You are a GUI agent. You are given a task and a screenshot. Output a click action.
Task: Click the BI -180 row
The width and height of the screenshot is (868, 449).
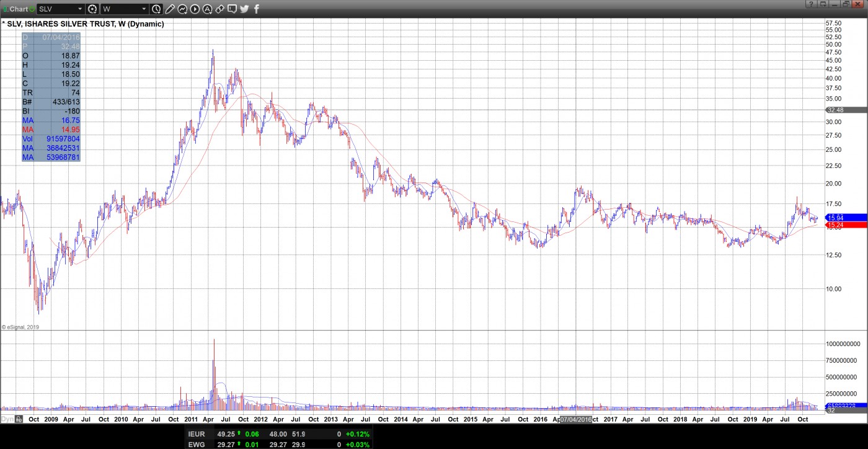(x=51, y=111)
